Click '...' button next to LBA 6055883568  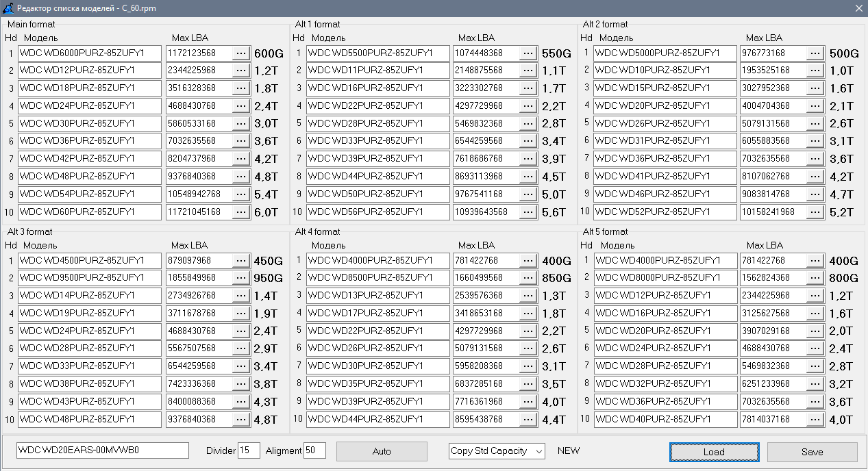(815, 141)
